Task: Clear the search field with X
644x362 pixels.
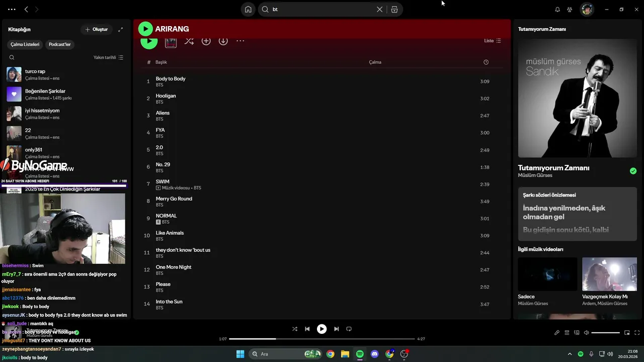Action: 379,9
